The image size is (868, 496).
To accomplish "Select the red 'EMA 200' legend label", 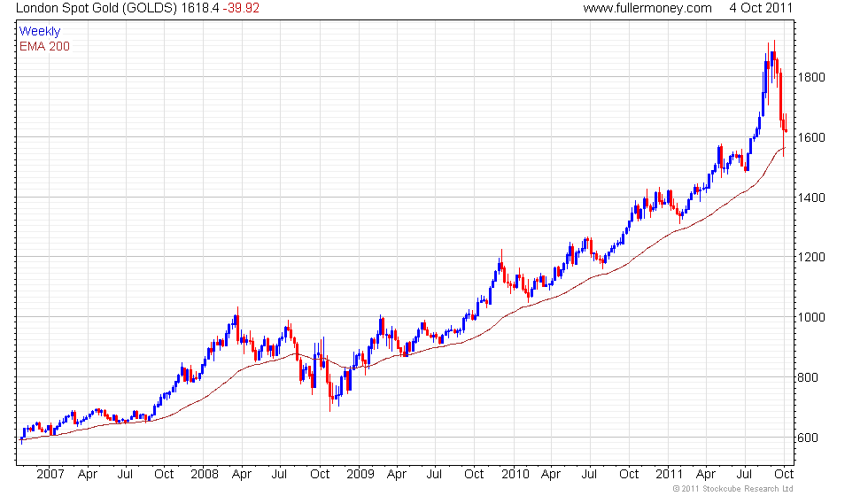I will point(44,46).
